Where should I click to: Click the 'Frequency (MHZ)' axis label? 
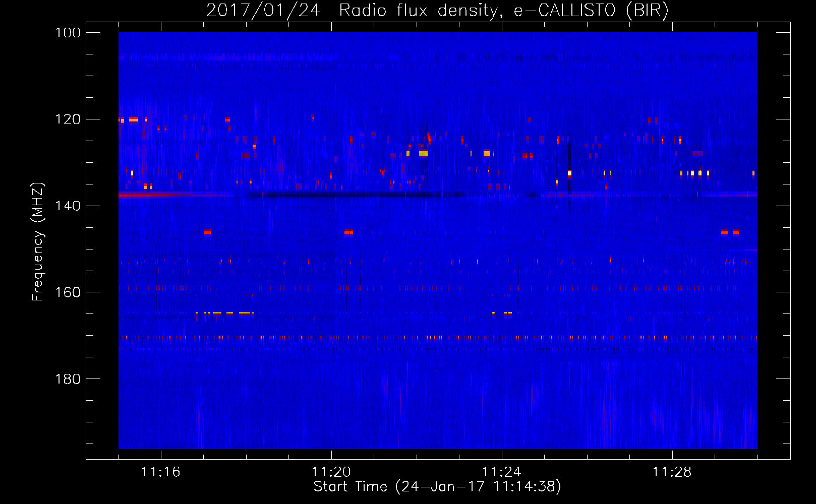[37, 241]
